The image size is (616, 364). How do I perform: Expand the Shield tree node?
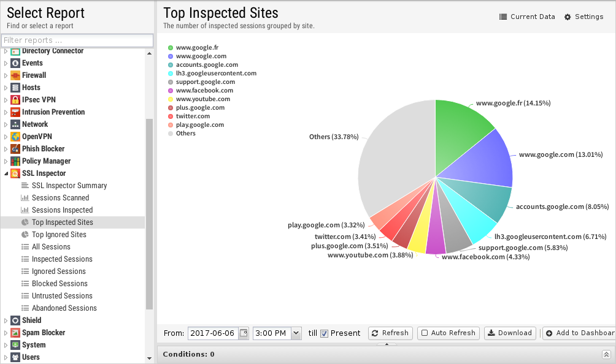pos(6,320)
